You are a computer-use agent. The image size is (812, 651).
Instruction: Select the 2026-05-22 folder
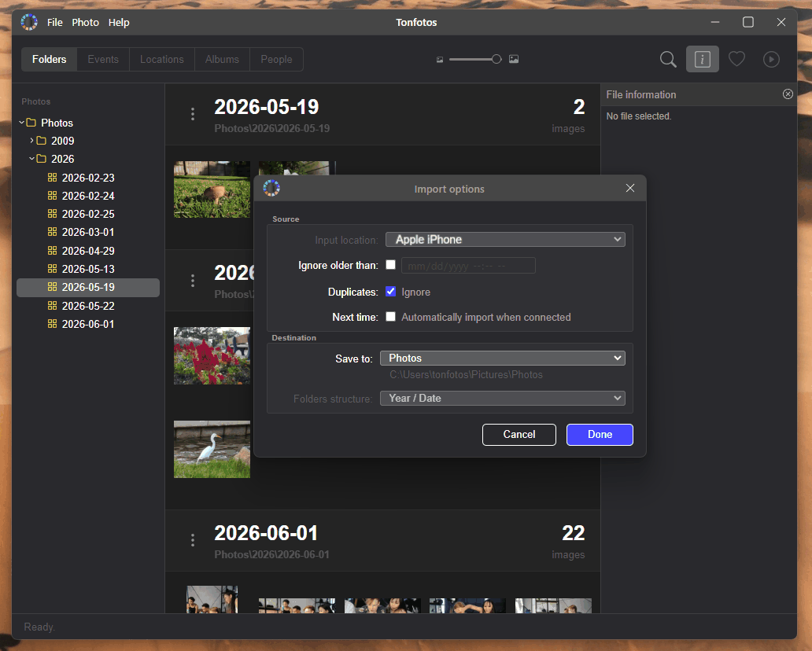[88, 306]
